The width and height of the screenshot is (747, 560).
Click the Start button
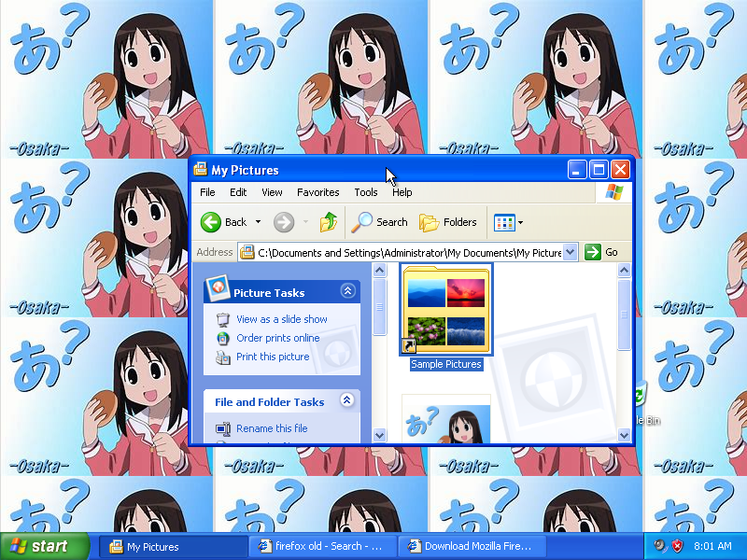pyautogui.click(x=45, y=546)
